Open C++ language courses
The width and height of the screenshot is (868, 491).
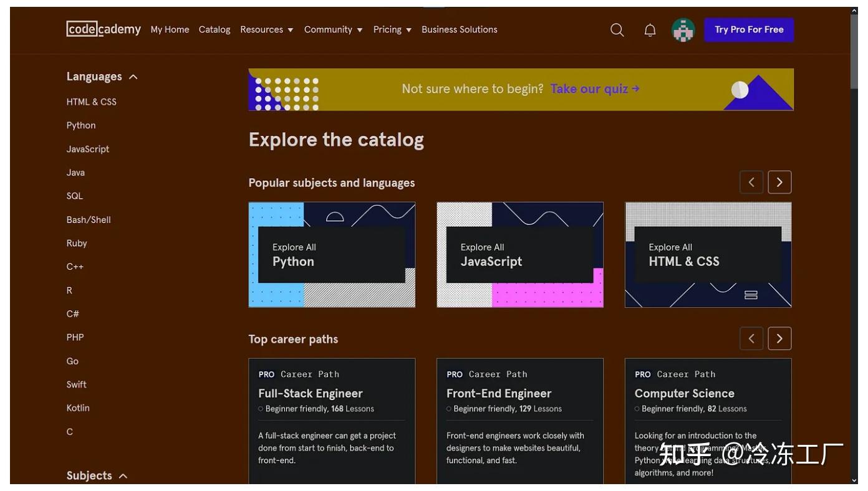[75, 267]
